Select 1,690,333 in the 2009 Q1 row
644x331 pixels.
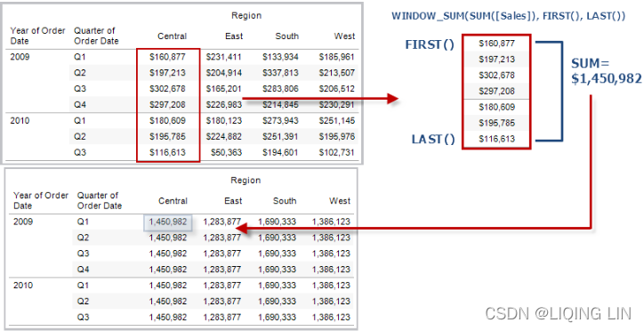coord(277,222)
